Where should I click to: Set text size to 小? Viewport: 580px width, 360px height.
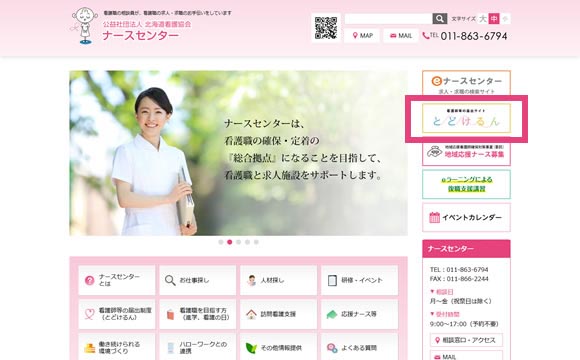pos(505,18)
